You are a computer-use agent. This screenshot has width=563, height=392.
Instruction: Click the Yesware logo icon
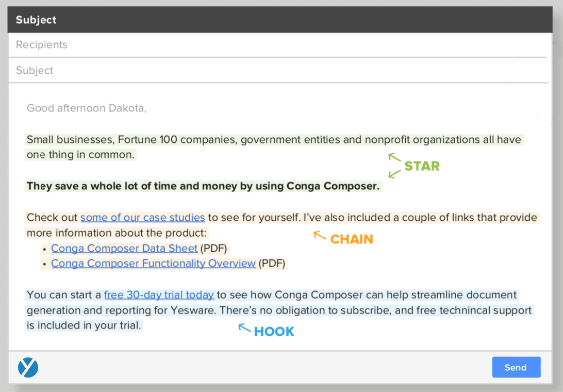coord(28,367)
